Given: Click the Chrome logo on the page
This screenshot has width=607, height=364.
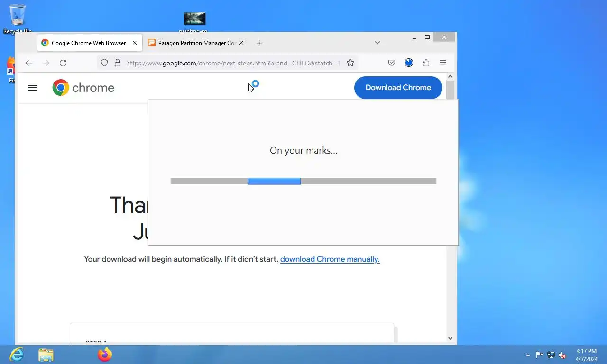Looking at the screenshot, I should [x=83, y=88].
